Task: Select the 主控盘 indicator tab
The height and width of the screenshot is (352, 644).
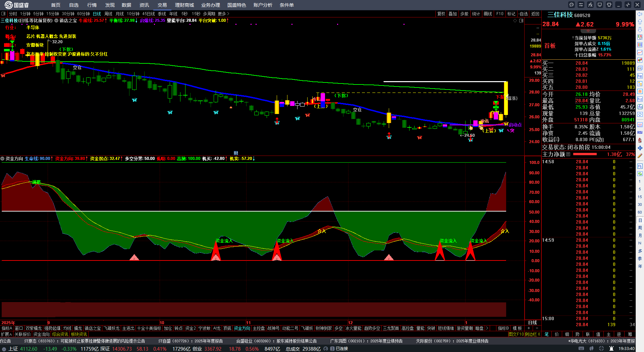Action: [259, 328]
